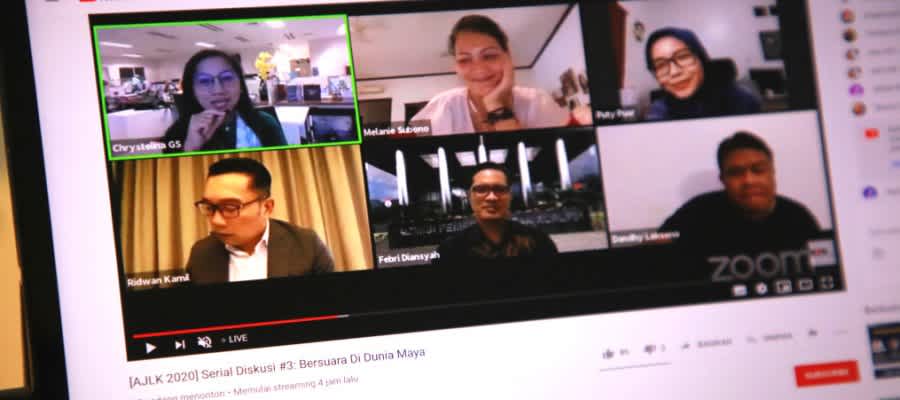Switch to miniplayer mode

tap(783, 287)
